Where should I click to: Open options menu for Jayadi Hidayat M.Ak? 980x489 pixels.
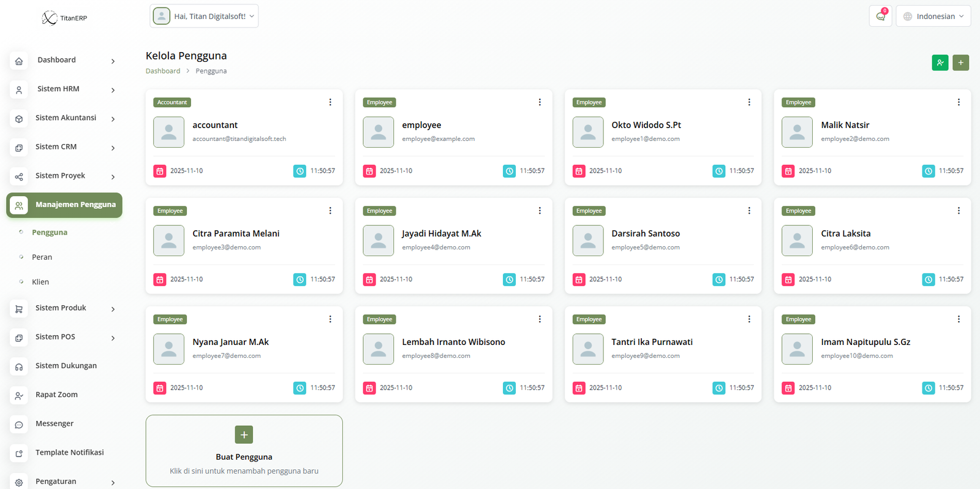540,211
